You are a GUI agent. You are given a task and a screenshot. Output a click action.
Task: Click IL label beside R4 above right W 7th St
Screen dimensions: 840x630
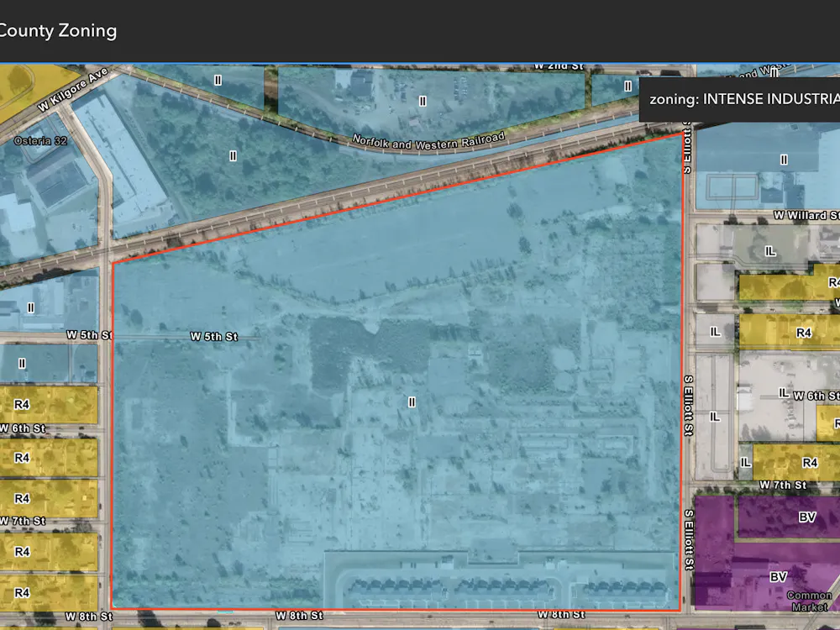(745, 462)
